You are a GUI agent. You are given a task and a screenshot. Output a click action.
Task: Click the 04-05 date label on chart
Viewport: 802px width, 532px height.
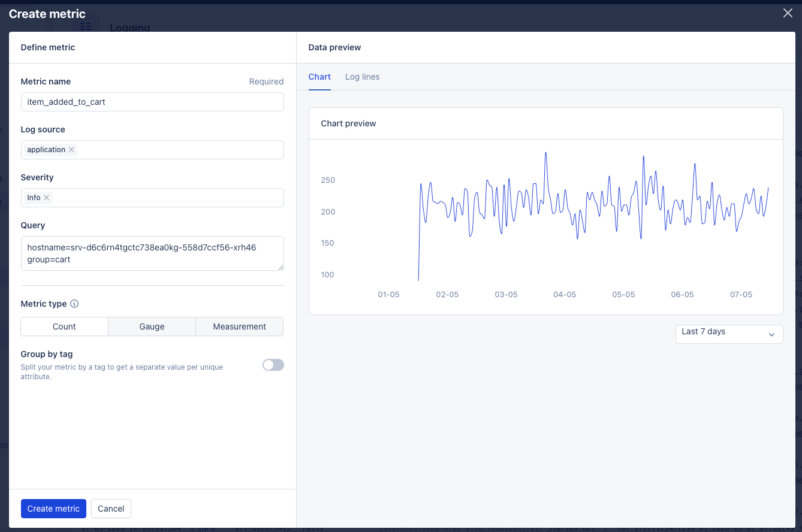[565, 295]
